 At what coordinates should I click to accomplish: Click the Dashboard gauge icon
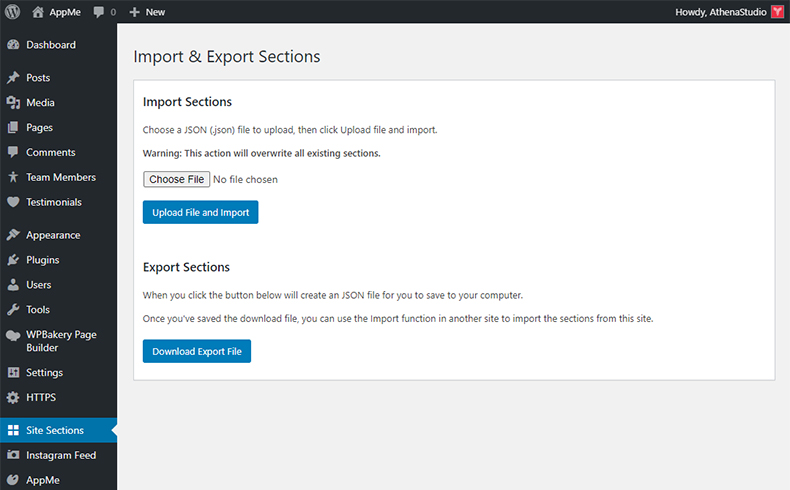pyautogui.click(x=13, y=45)
